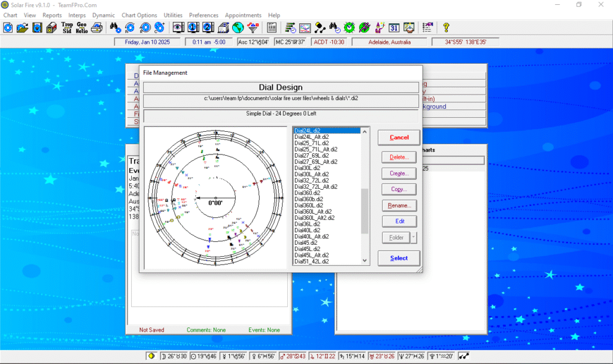Image resolution: width=613 pixels, height=364 pixels.
Task: Click the Trop/Sid zodiac toggle icon
Action: [67, 28]
